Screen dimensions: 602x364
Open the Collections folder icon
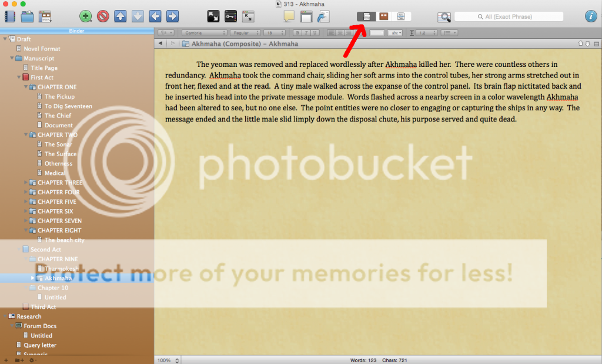tap(27, 16)
